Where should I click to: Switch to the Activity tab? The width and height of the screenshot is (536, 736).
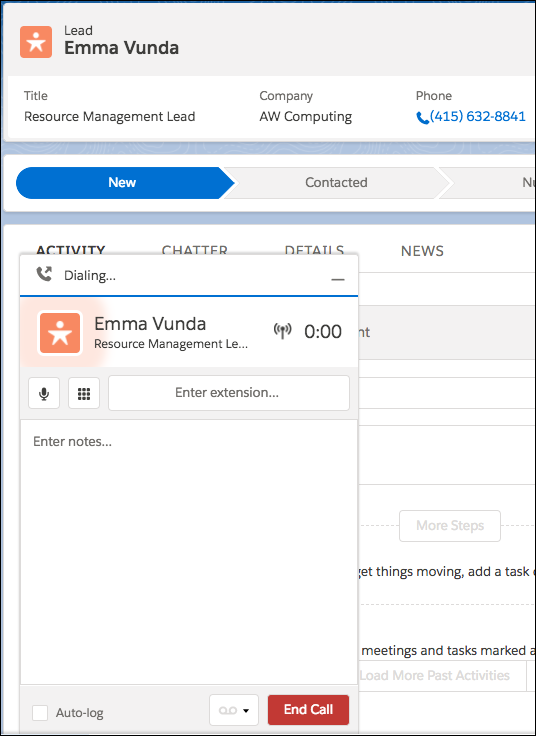[71, 250]
